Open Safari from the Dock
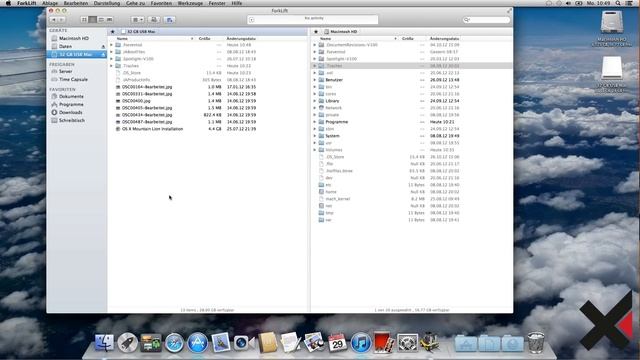 click(x=174, y=342)
